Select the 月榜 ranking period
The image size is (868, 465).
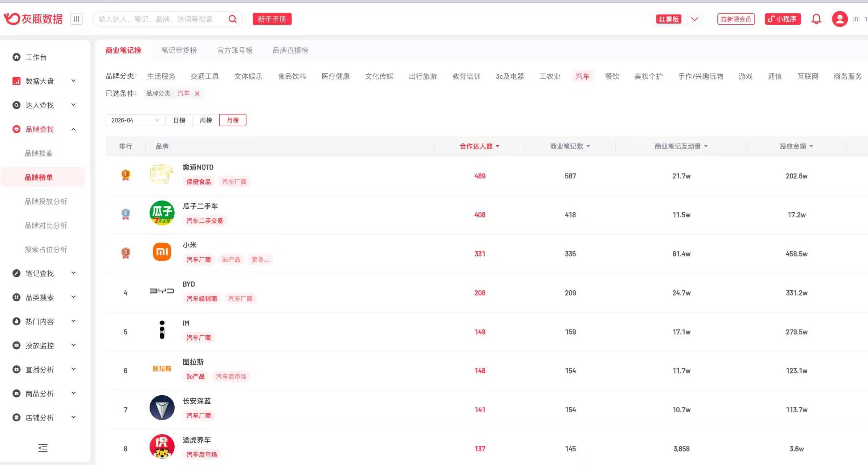(x=233, y=120)
